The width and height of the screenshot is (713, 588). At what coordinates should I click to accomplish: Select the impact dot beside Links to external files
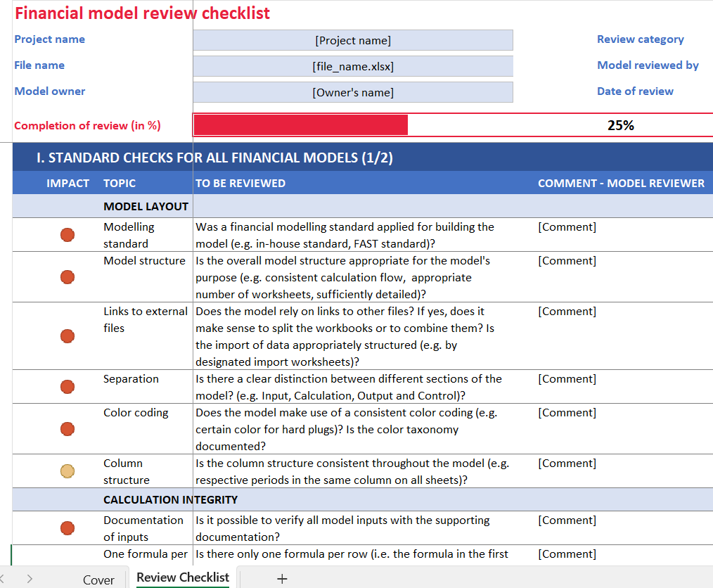point(68,336)
